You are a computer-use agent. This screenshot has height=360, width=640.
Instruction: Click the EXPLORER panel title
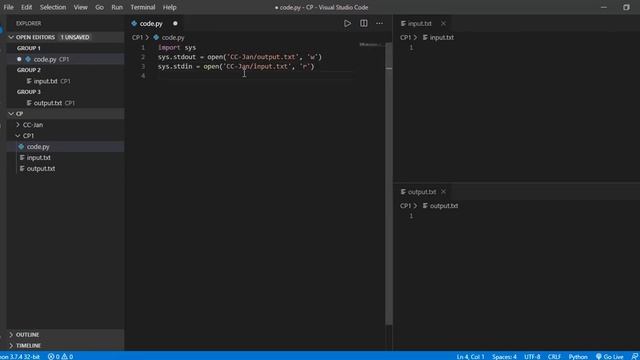click(x=29, y=24)
